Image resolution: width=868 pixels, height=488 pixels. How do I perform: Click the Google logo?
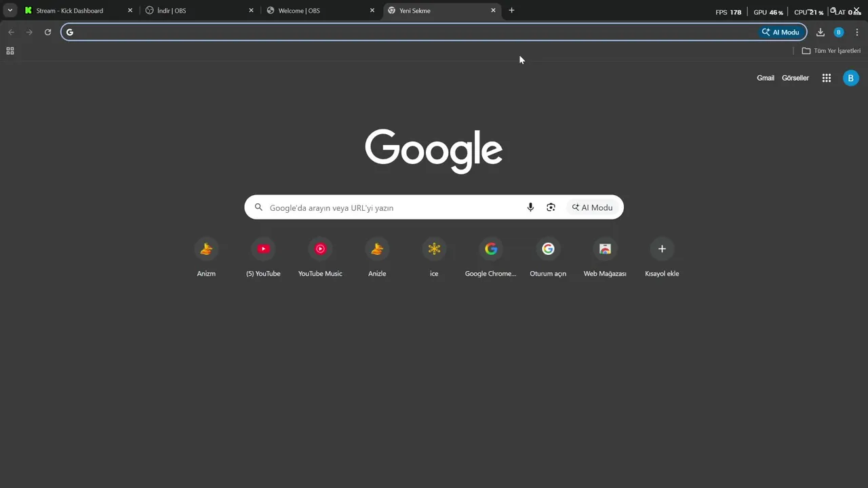click(434, 150)
